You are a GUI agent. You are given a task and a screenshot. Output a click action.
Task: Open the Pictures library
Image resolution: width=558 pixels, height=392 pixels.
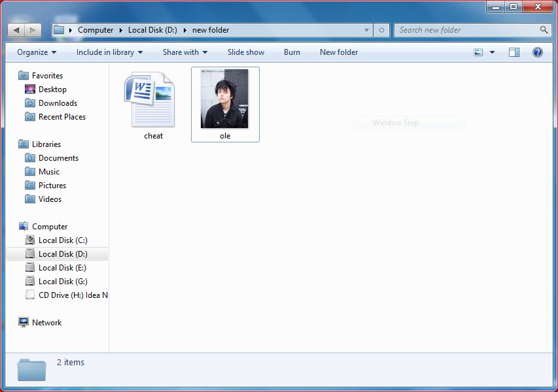click(x=45, y=186)
